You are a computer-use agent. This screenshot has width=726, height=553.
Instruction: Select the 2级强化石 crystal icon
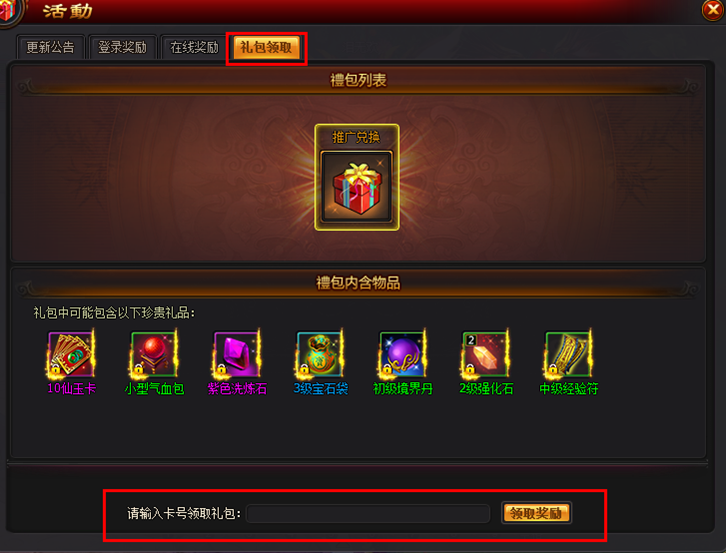485,354
